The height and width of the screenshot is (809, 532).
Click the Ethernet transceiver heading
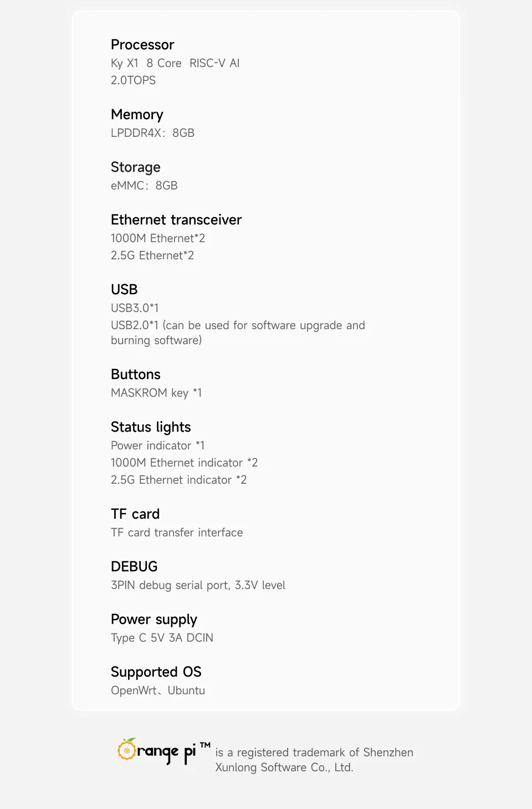176,220
